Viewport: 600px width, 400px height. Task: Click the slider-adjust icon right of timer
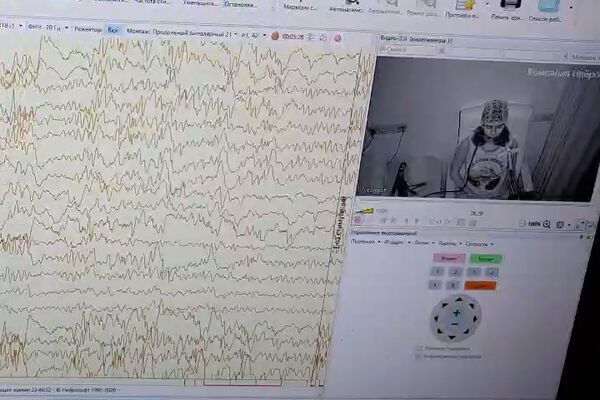(312, 37)
